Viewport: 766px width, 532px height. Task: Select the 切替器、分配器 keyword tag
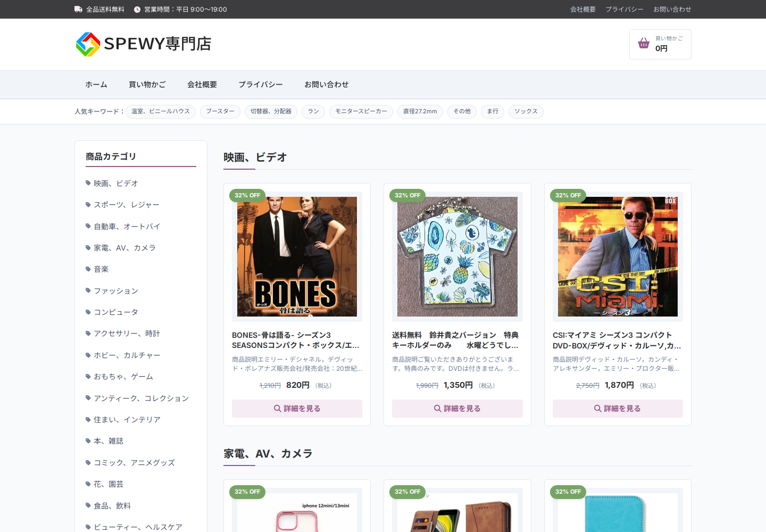[x=271, y=111]
